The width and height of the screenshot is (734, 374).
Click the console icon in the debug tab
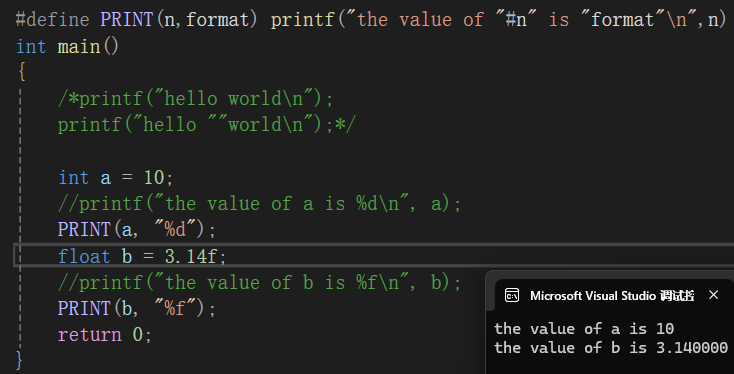pyautogui.click(x=512, y=295)
